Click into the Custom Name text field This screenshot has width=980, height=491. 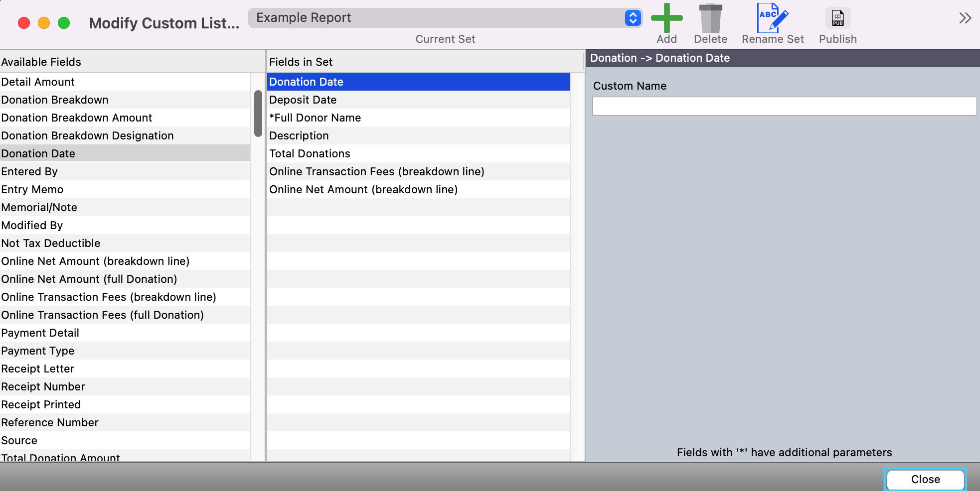(x=784, y=106)
